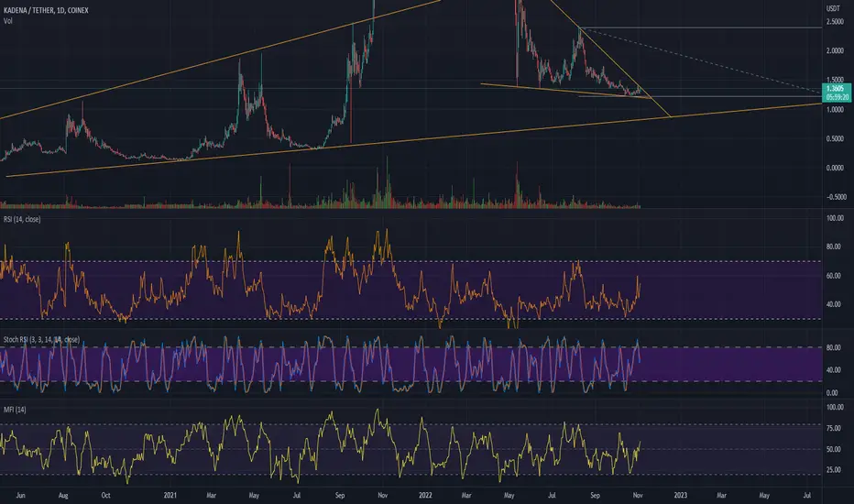The width and height of the screenshot is (854, 504).
Task: Click the Jun label on time axis
Action: click(21, 495)
